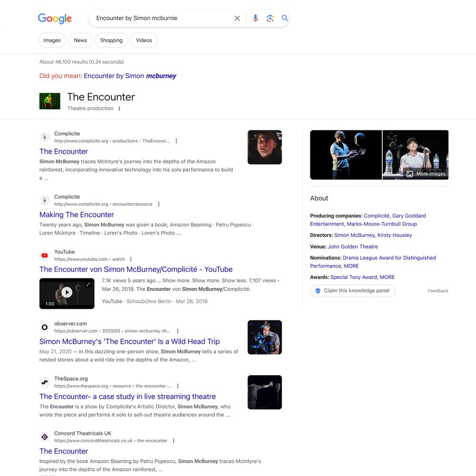Image resolution: width=476 pixels, height=476 pixels.
Task: Open The Encounter poster thumbnail
Action: (x=50, y=101)
